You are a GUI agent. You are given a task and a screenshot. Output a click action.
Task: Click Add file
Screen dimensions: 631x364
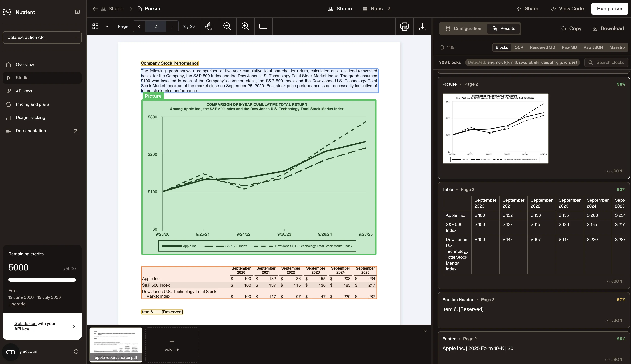pos(172,345)
